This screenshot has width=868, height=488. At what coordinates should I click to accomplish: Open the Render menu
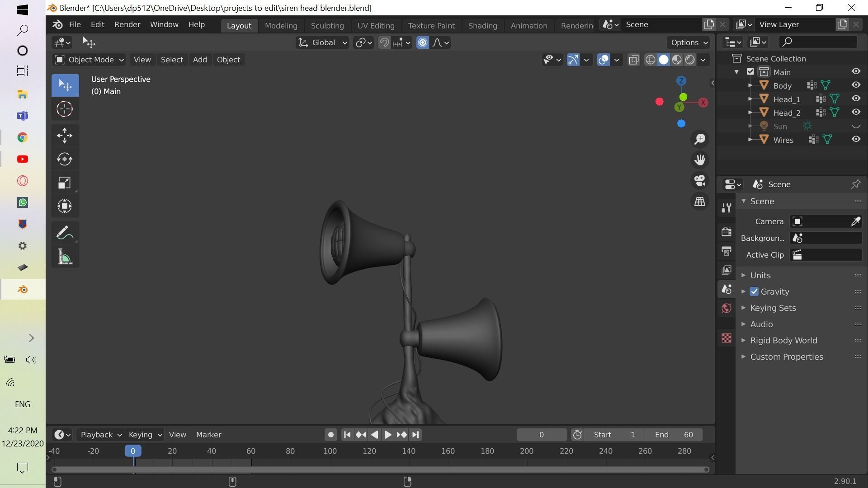pyautogui.click(x=127, y=24)
